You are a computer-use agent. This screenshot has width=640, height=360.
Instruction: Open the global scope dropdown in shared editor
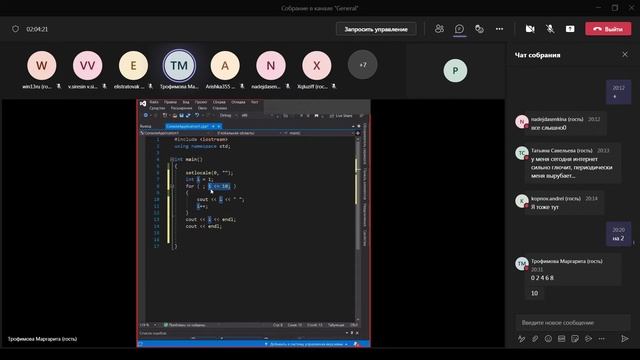[x=249, y=133]
